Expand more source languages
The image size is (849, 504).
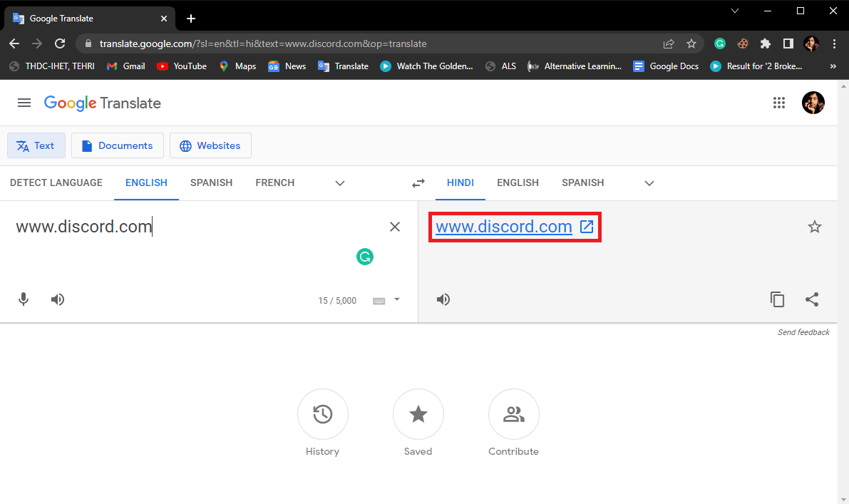pyautogui.click(x=339, y=183)
